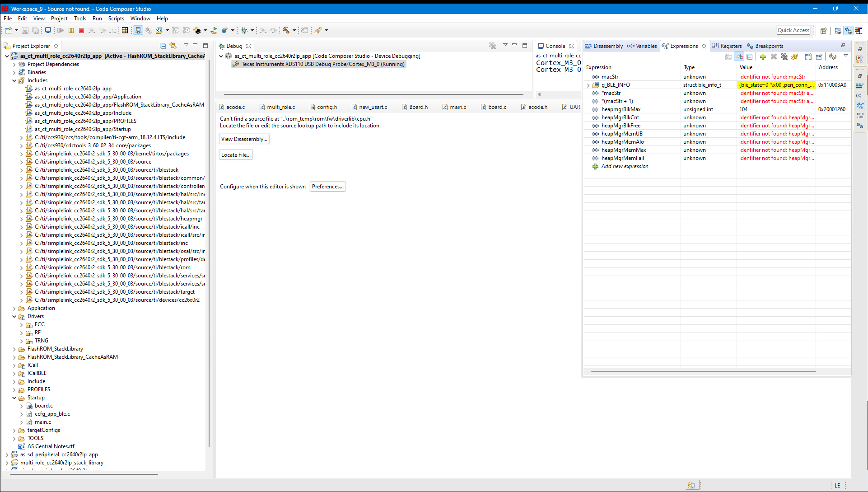The height and width of the screenshot is (492, 868).
Task: Open Expressions view menu triangle
Action: [x=845, y=56]
